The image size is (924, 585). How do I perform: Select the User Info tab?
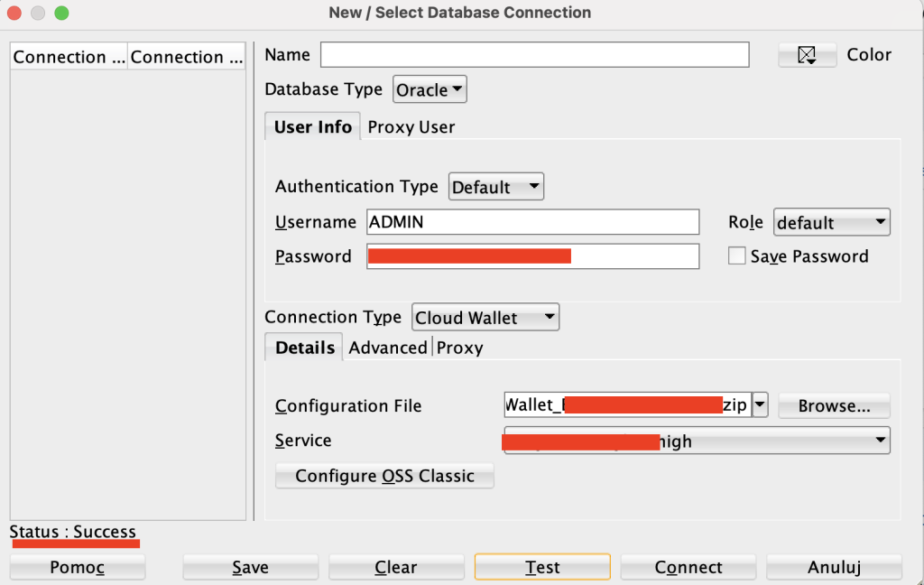312,127
